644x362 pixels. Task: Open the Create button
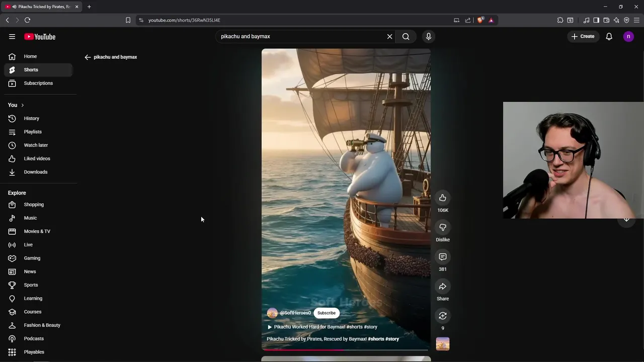pos(583,37)
